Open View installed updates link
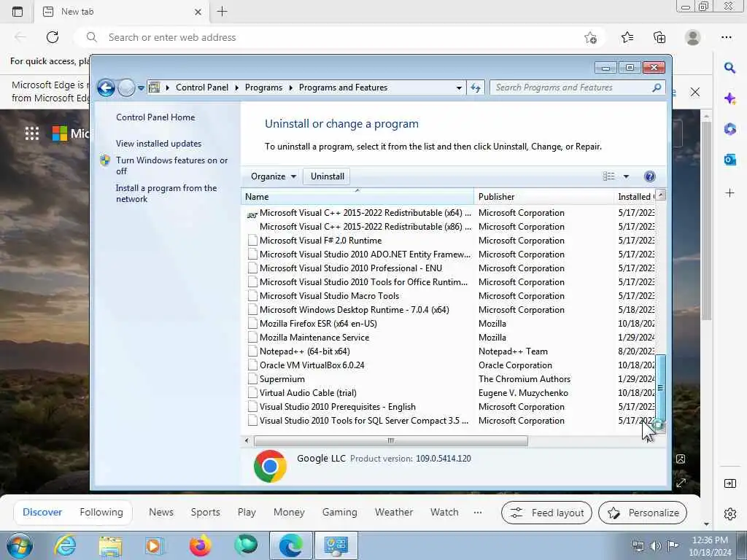The width and height of the screenshot is (747, 560). pos(158,144)
